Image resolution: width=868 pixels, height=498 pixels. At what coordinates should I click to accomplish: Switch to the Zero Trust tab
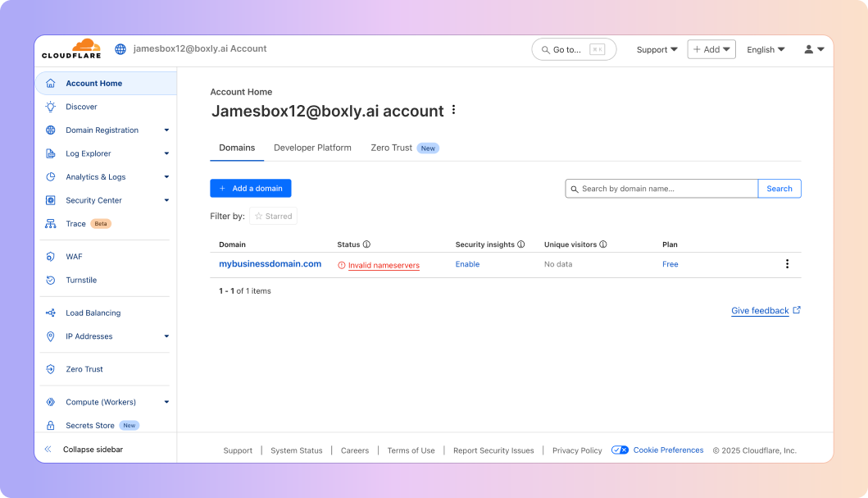[405, 148]
